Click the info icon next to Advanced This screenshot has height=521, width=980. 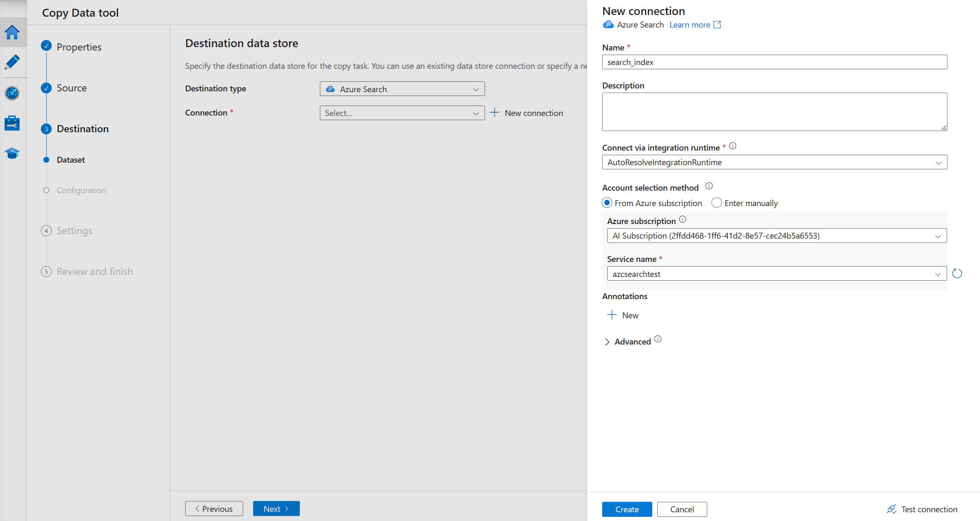point(658,339)
